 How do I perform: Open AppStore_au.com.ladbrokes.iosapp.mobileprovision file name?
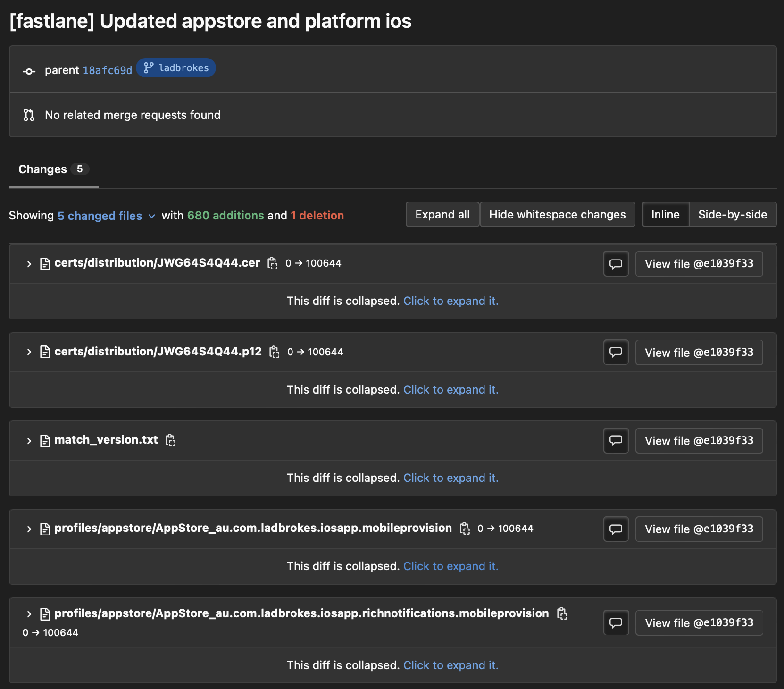click(253, 528)
